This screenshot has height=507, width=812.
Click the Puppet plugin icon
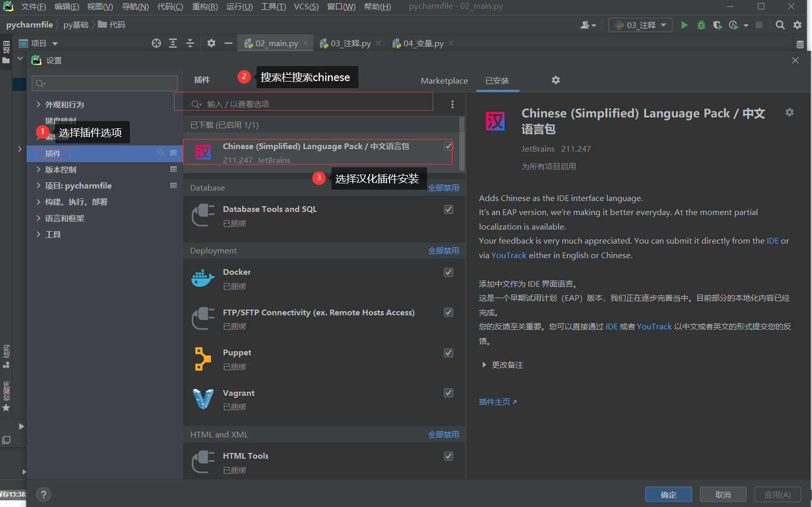tap(203, 359)
